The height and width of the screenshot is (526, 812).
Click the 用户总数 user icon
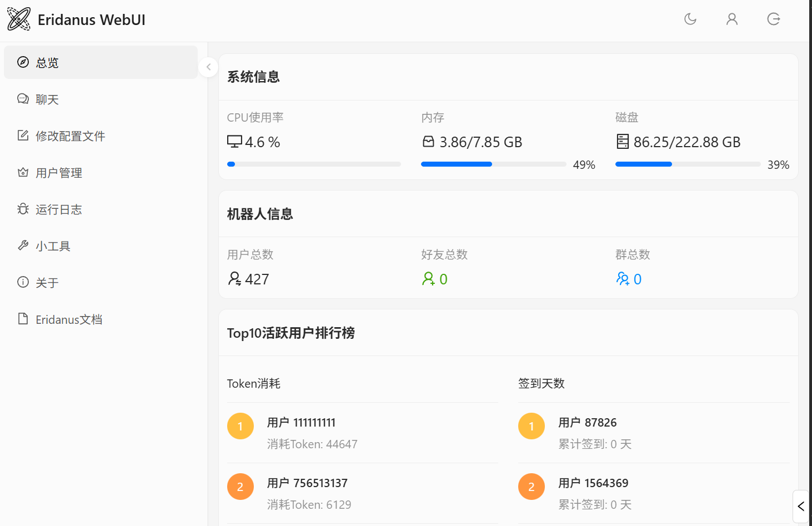point(234,279)
